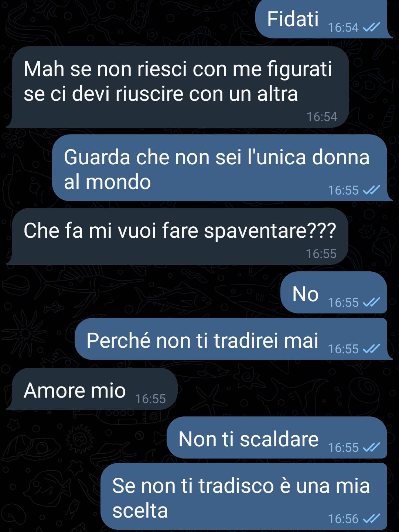Screen dimensions: 399x532
Task: Select the 'Amore mio' message bubble
Action: coord(92,389)
